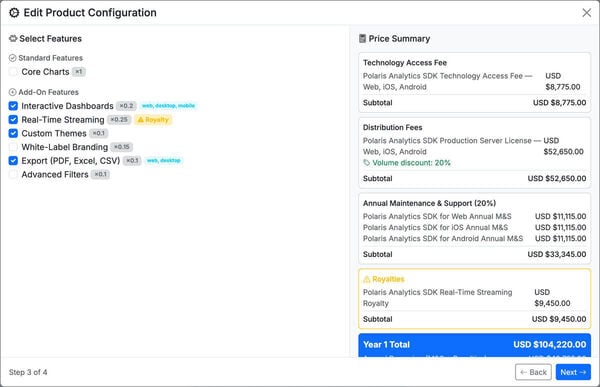The height and width of the screenshot is (387, 600).
Task: Click the ×0.1 badge next to Export
Action: point(132,161)
